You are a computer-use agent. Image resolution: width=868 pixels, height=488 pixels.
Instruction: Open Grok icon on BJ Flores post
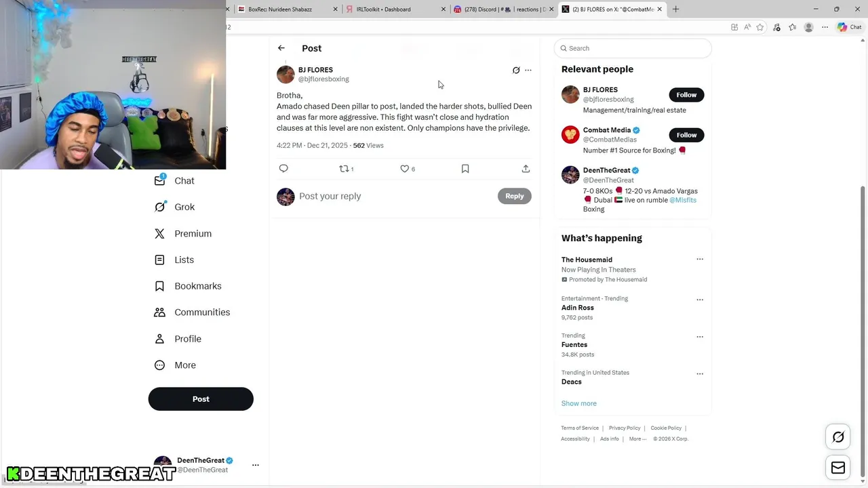[516, 70]
